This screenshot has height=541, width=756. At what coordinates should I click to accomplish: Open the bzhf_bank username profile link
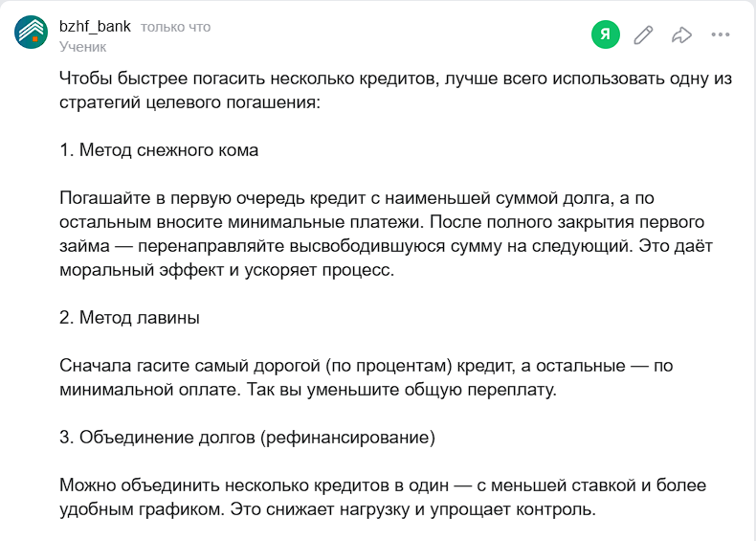(x=95, y=27)
